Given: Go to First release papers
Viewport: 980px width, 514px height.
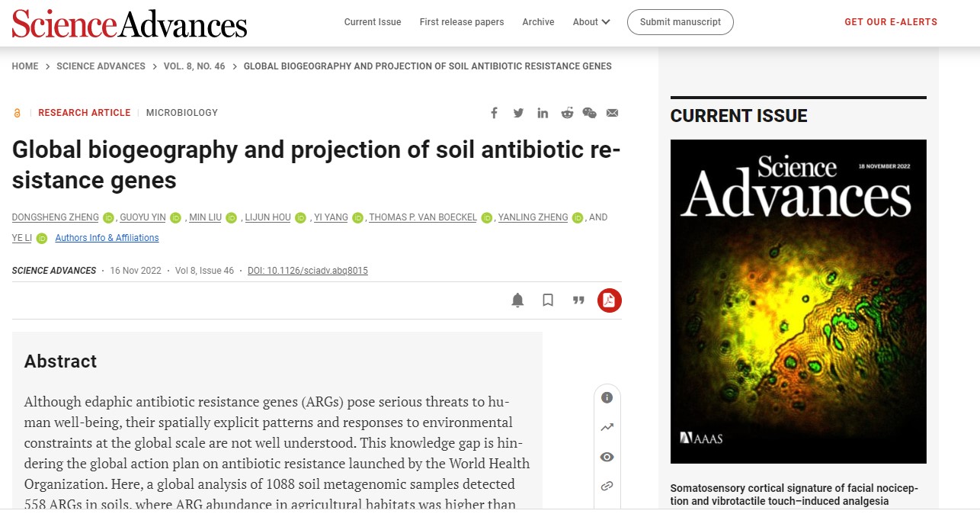Looking at the screenshot, I should [462, 22].
